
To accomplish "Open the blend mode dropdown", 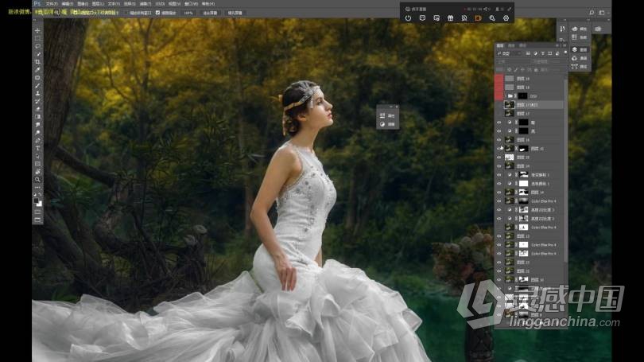I will point(514,61).
